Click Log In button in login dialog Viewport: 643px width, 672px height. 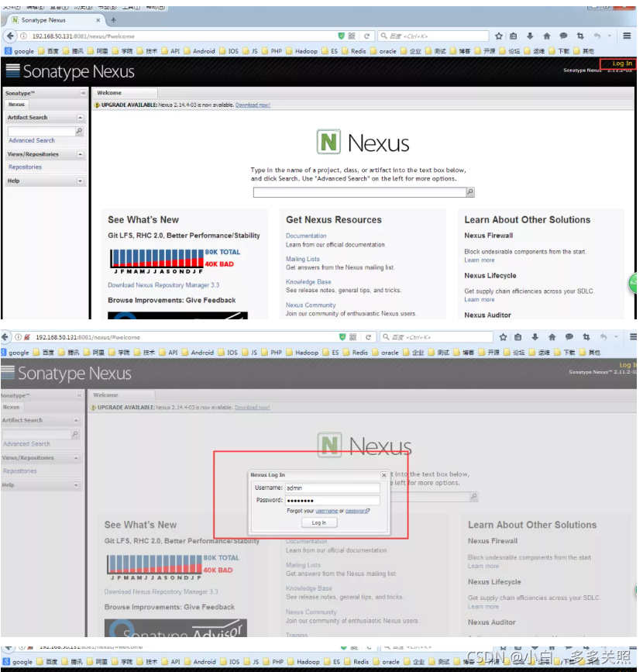(318, 523)
